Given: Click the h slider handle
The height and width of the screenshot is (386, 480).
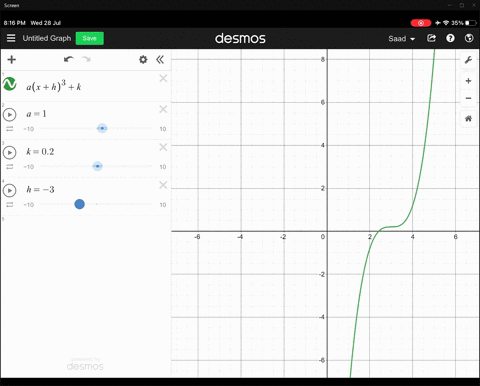Looking at the screenshot, I should (x=79, y=204).
